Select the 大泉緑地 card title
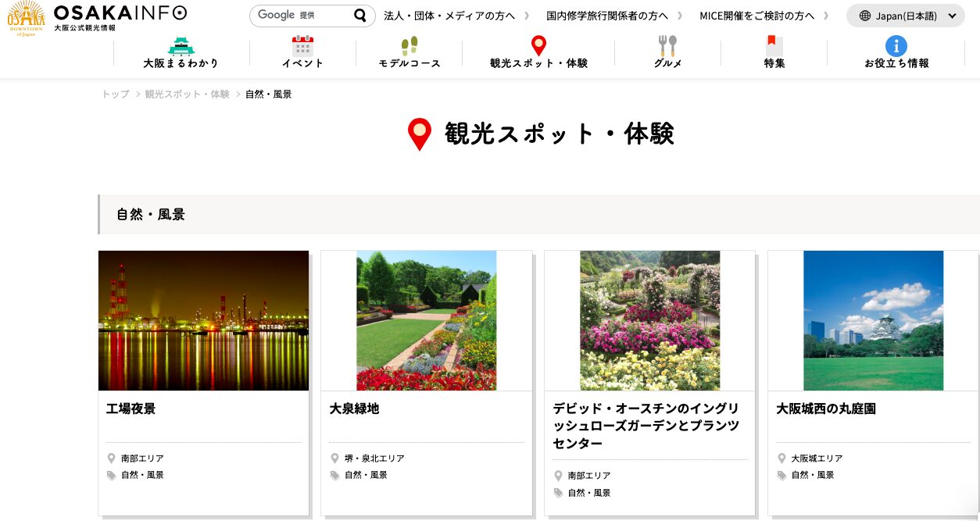The height and width of the screenshot is (521, 980). pos(354,409)
